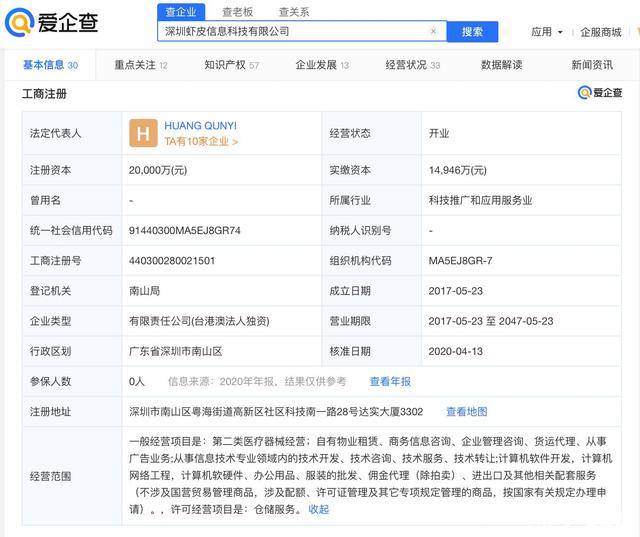Click the 科技推广和应用服务业 industry value
Viewport: 640px width, 537px height.
coord(480,200)
